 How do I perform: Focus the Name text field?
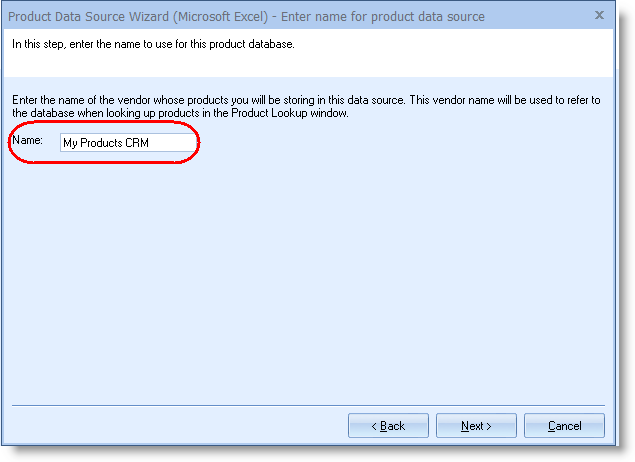tap(127, 143)
